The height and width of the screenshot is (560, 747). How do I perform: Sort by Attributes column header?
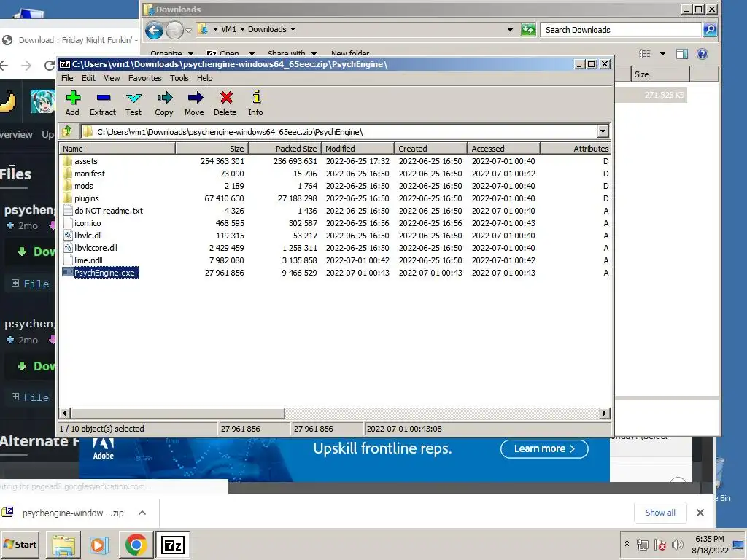(x=575, y=149)
